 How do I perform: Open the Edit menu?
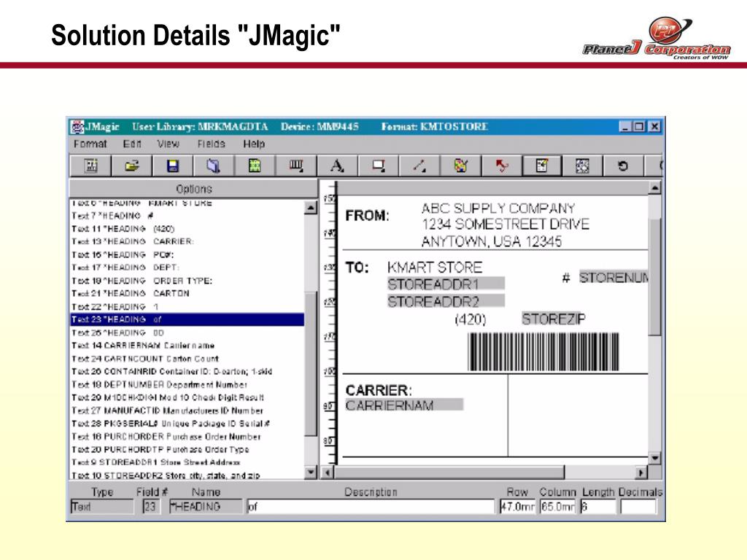coord(132,144)
